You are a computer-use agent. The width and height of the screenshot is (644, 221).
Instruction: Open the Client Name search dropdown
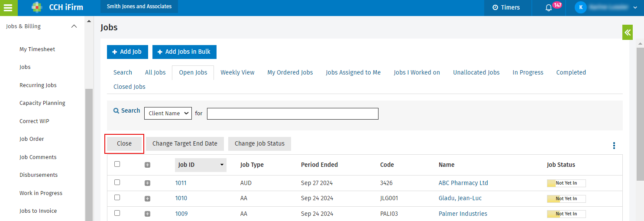click(x=168, y=113)
